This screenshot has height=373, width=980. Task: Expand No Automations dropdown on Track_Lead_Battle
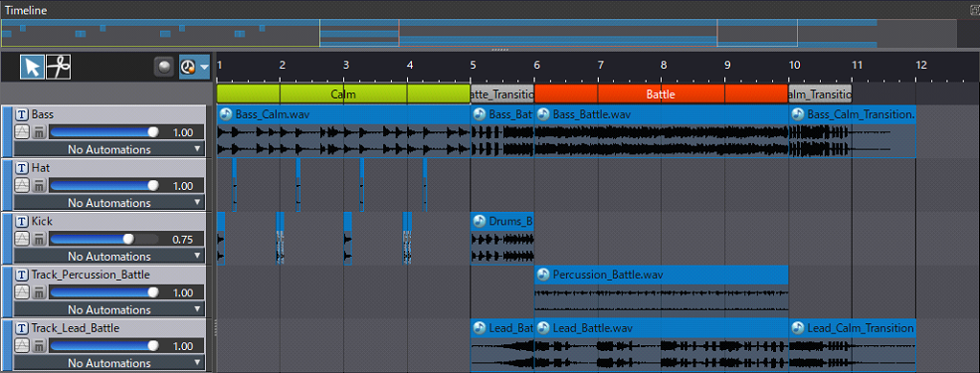(x=109, y=363)
